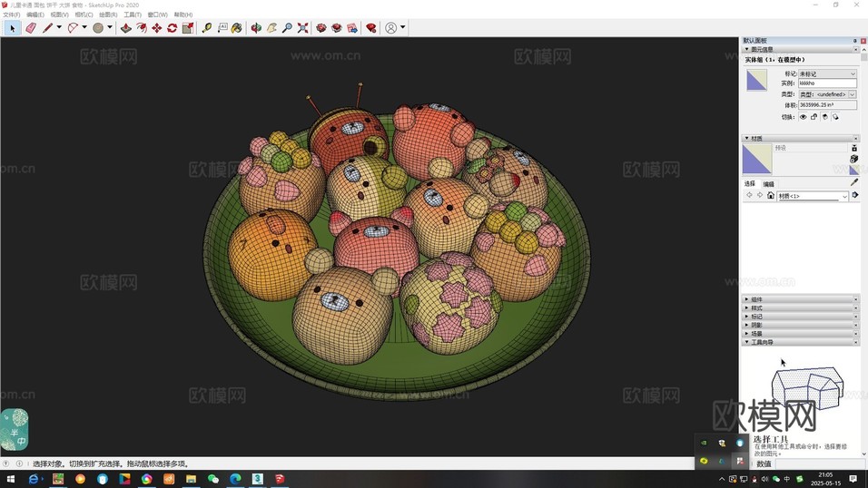Viewport: 868px width, 488px height.
Task: Select the Circle shape tool
Action: pyautogui.click(x=98, y=27)
